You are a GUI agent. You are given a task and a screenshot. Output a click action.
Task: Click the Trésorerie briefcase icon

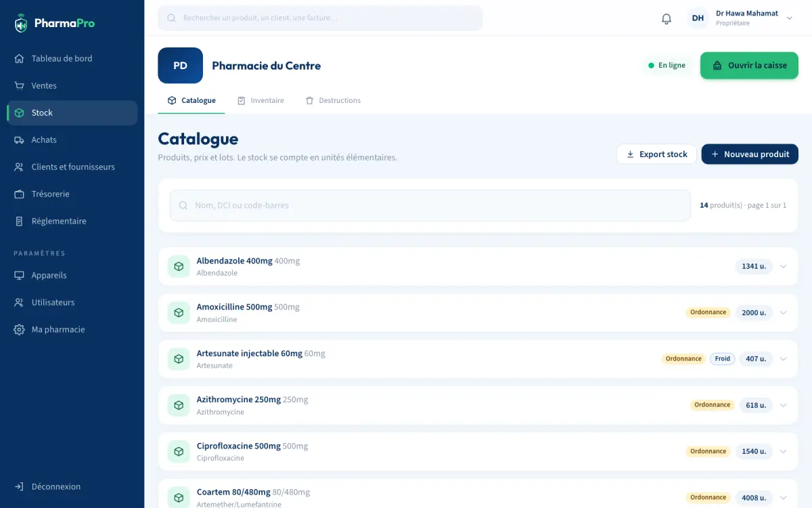[x=20, y=194]
